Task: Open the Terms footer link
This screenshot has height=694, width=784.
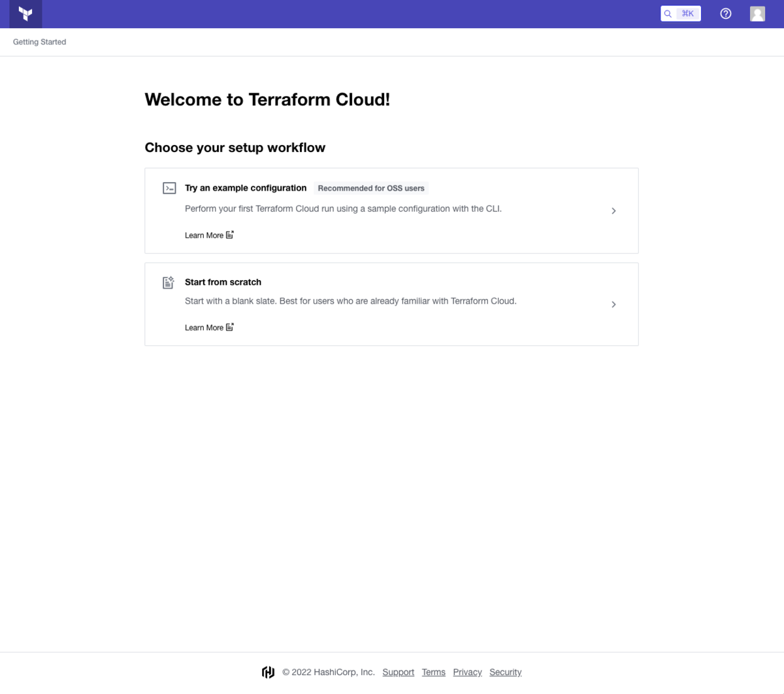Action: (434, 672)
